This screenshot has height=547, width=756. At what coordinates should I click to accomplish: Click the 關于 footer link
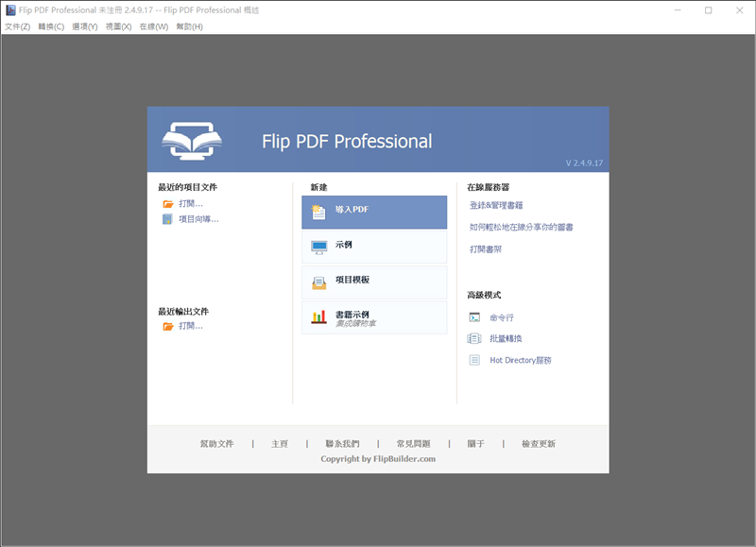(476, 444)
